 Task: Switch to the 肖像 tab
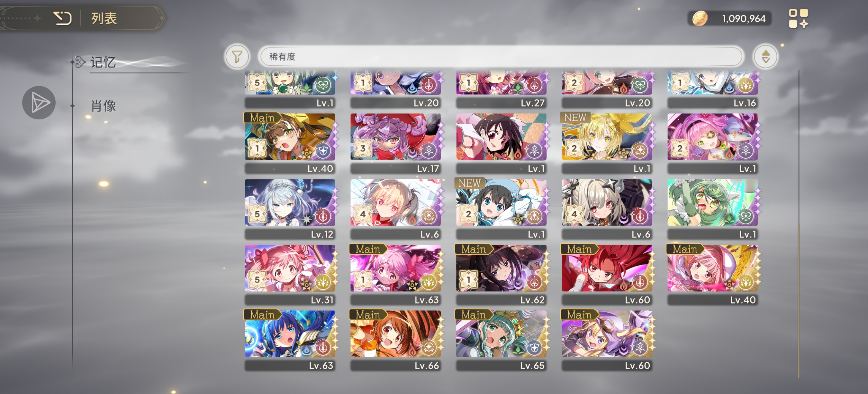[x=104, y=106]
